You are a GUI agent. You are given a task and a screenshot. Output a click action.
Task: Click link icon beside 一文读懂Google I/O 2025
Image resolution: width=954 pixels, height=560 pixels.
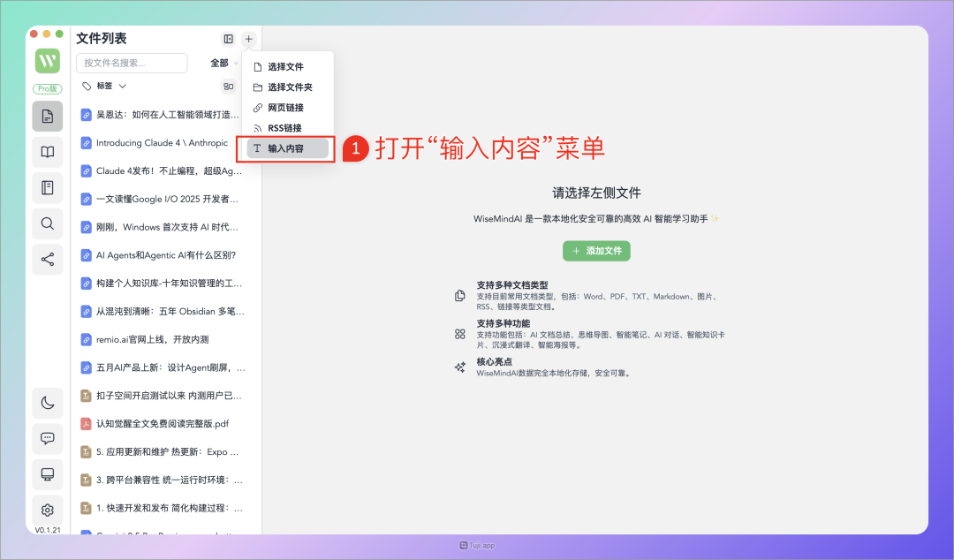87,199
